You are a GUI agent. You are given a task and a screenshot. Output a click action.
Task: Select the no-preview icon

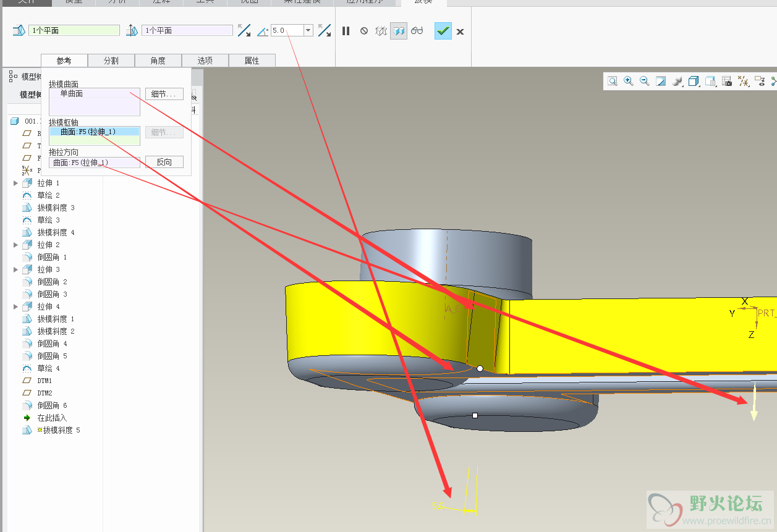pos(364,31)
